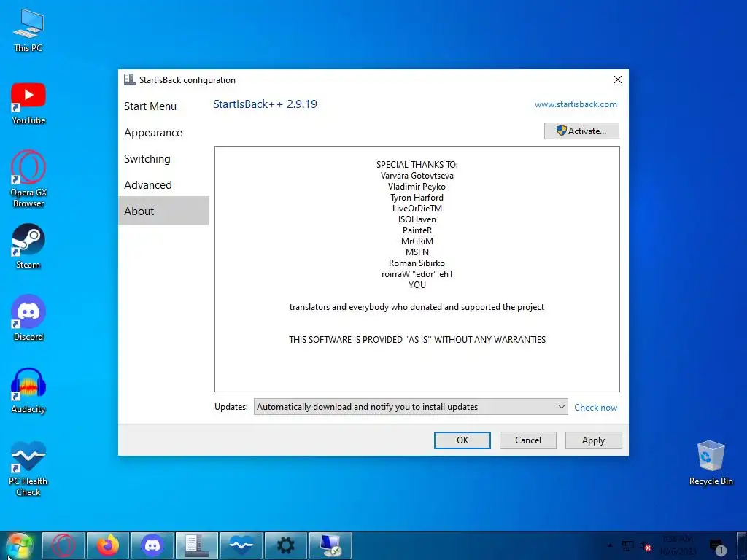Click the taskbar clock and date
The image size is (747, 560).
(x=678, y=545)
